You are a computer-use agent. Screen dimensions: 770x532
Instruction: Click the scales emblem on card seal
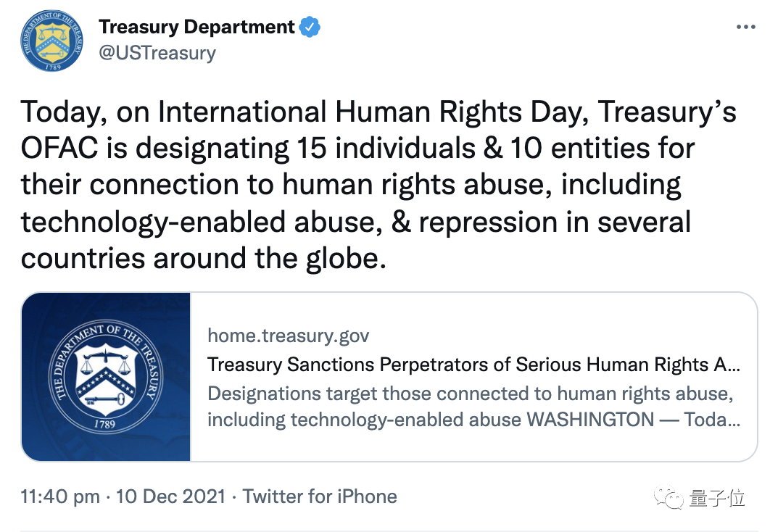click(x=106, y=359)
